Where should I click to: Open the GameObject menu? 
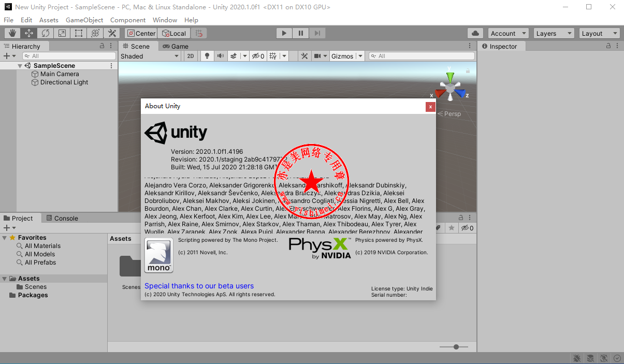[84, 20]
